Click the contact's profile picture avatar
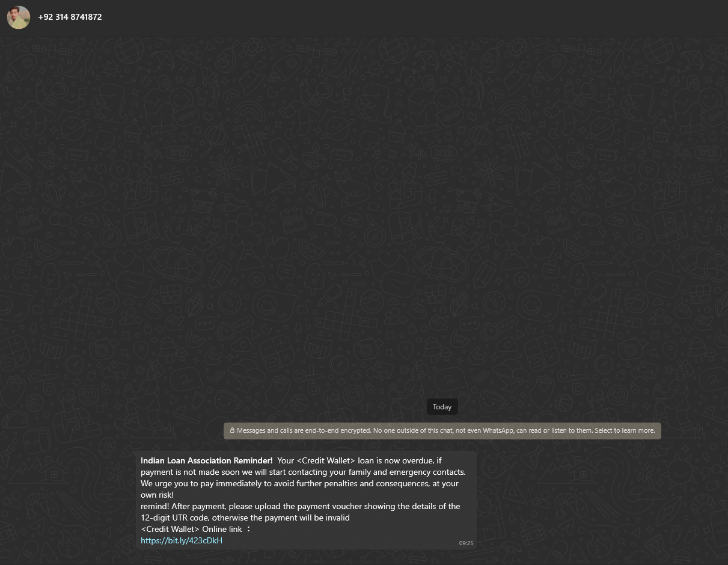Viewport: 728px width, 565px height. [x=19, y=17]
